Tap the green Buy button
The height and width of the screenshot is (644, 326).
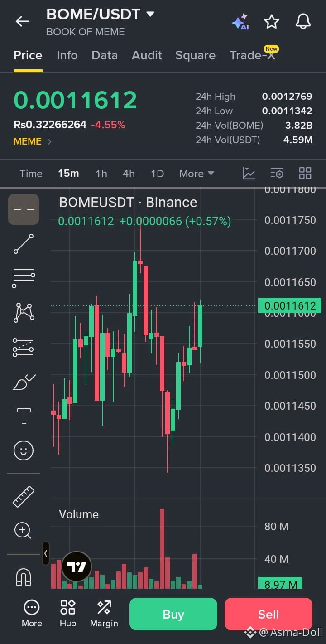(173, 614)
